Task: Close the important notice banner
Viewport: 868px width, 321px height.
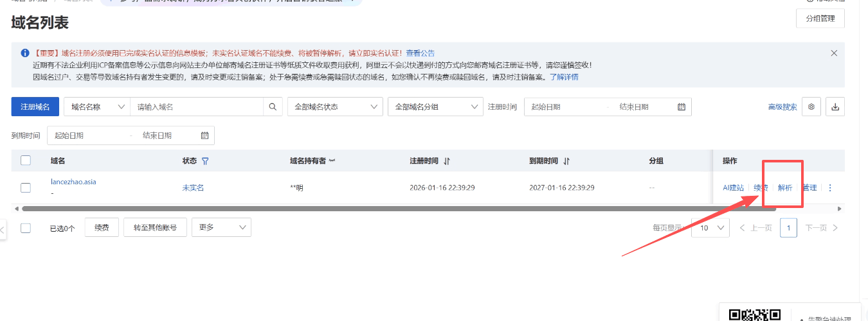Action: tap(834, 53)
